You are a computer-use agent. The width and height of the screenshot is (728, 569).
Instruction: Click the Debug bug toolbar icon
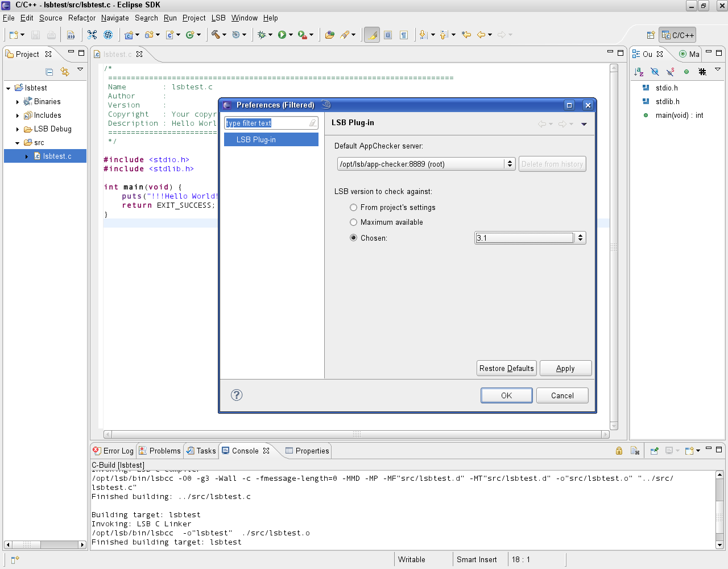tap(262, 35)
